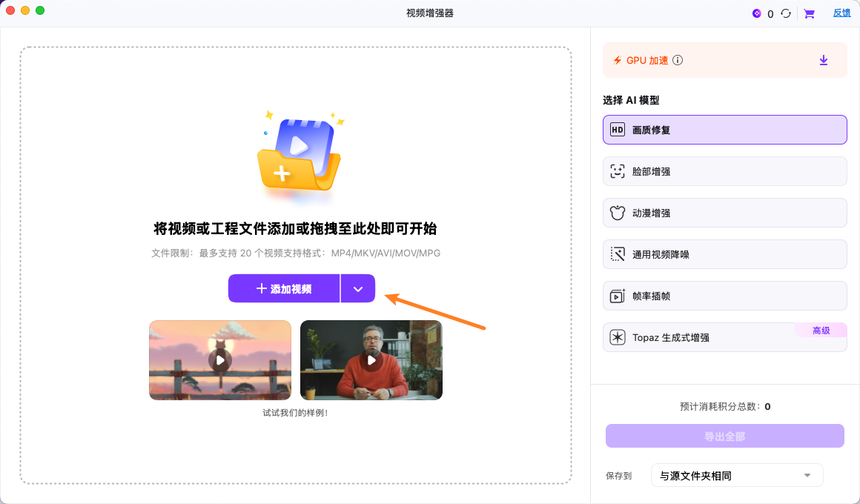The image size is (860, 504).
Task: Choose the 动漫增强 model
Action: coord(724,213)
